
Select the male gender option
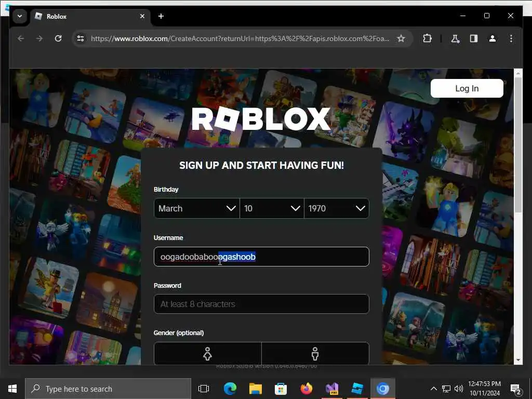315,353
